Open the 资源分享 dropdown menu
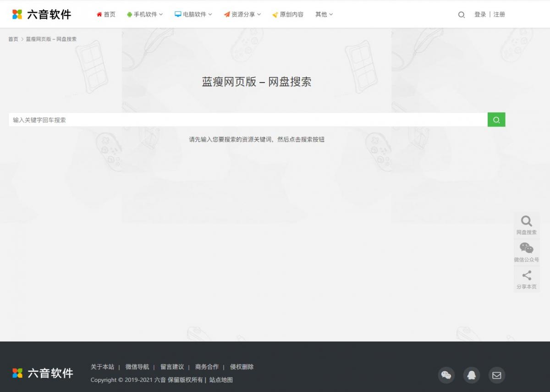Screen dimensions: 550x392 coord(242,14)
